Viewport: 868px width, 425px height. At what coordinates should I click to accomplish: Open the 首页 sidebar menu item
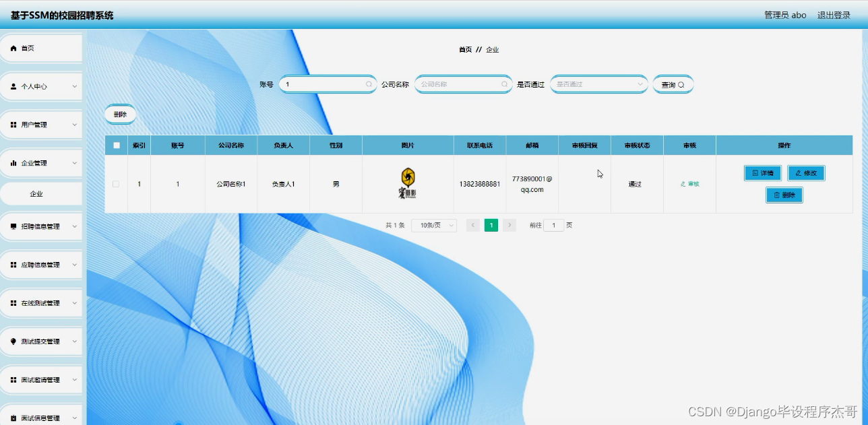tap(40, 48)
